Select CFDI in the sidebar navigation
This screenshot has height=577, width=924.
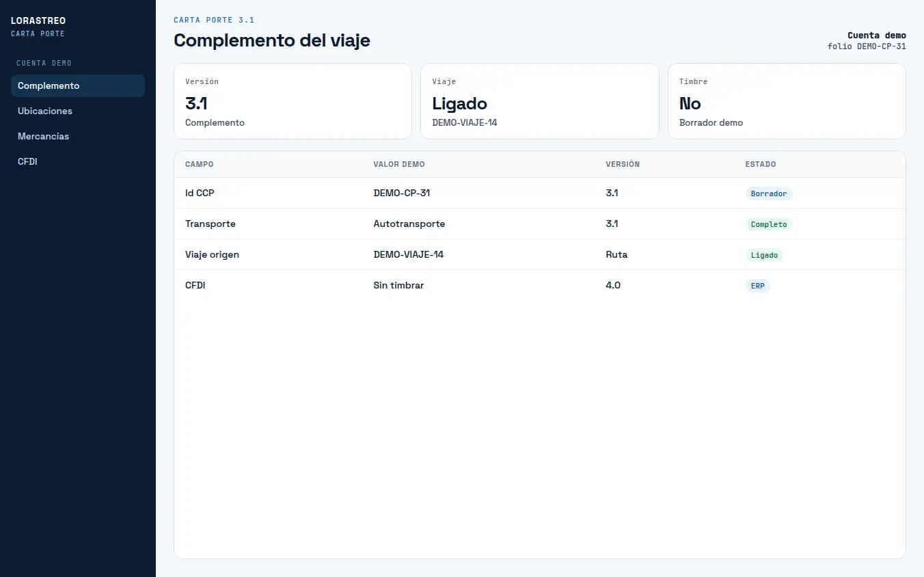[78, 161]
